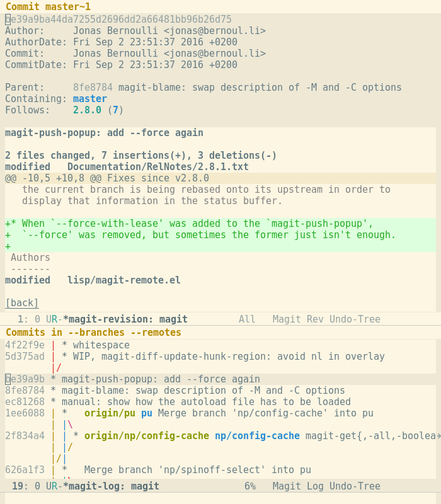Click the Author line Jonas Bernoulli

(x=135, y=30)
